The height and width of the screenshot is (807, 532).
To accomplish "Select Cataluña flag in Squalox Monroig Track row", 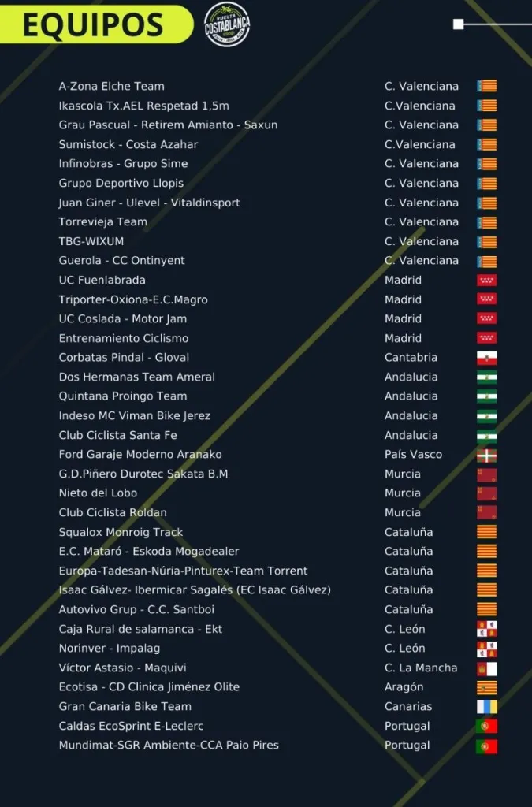I will pyautogui.click(x=486, y=532).
